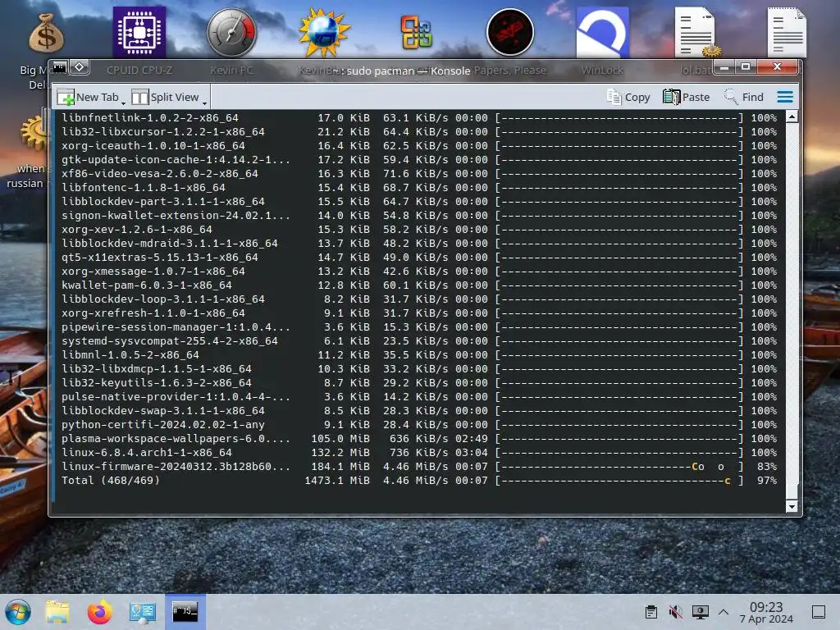Open a New Tab in Konsole
Viewport: 840px width, 630px height.
coord(88,97)
